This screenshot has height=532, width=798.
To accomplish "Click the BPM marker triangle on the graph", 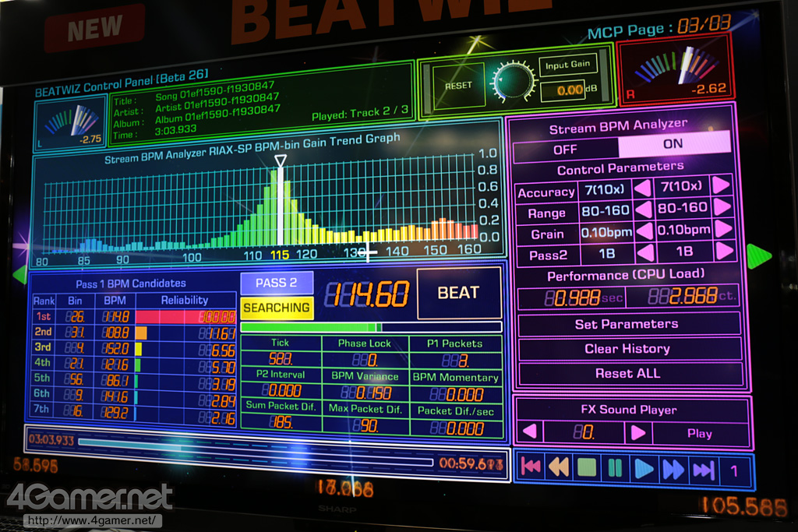I will (x=280, y=160).
